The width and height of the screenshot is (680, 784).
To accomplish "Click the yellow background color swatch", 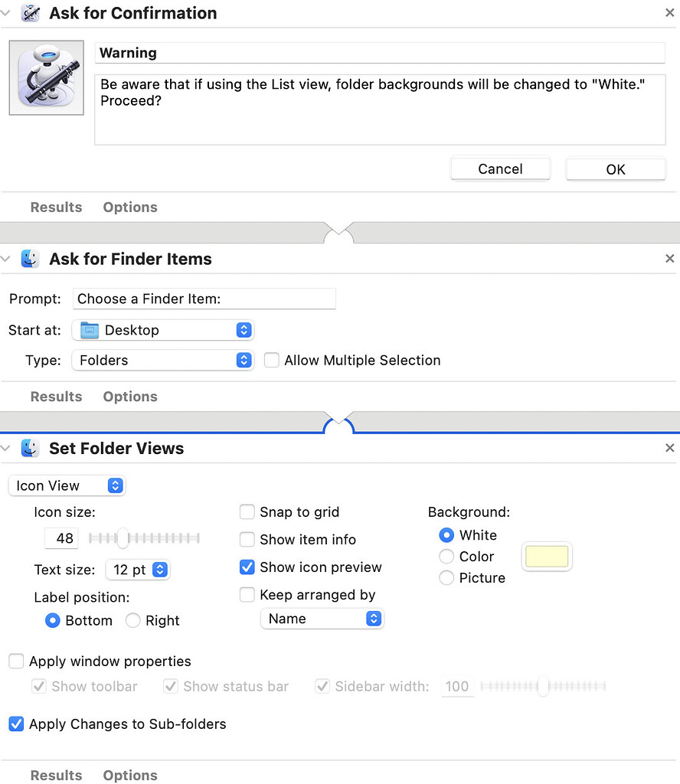I will (x=546, y=557).
